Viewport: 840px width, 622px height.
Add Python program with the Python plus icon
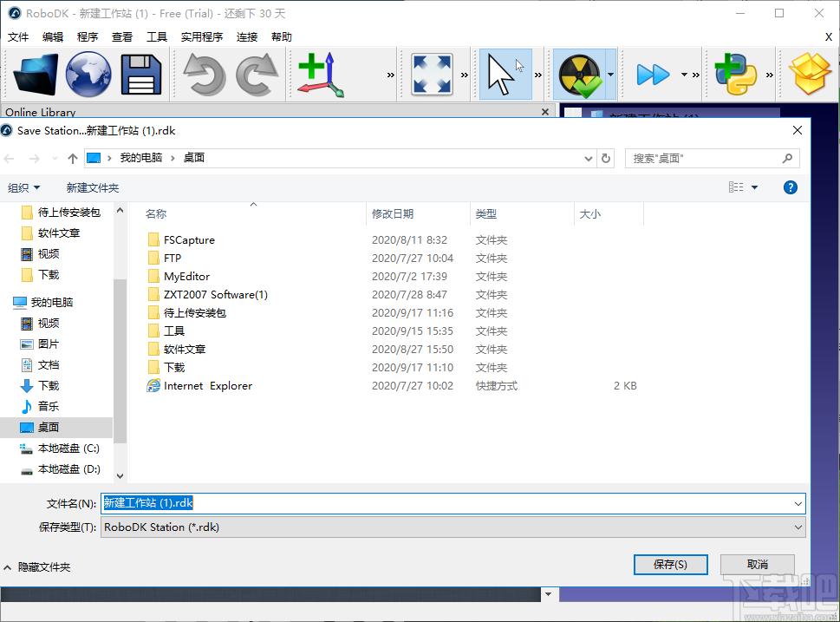click(735, 75)
